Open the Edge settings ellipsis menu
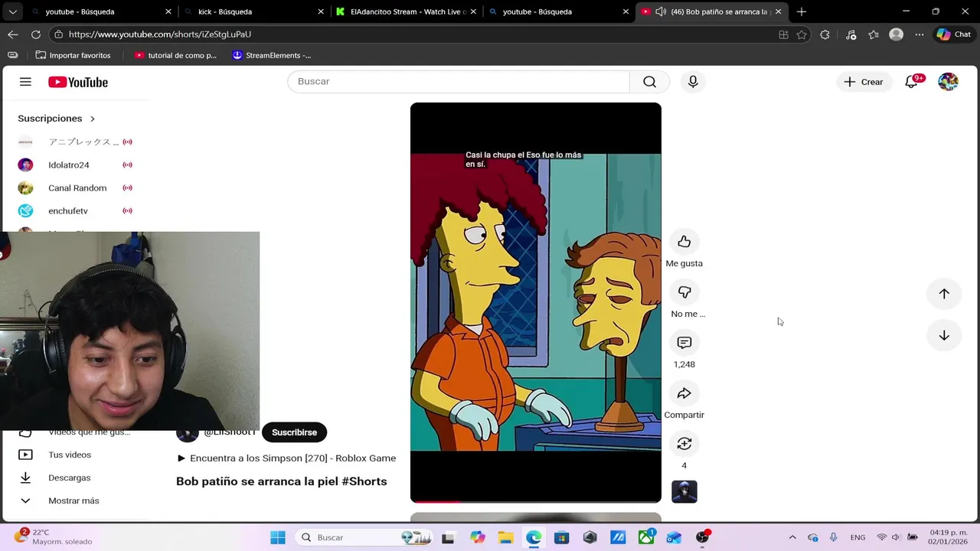Image resolution: width=980 pixels, height=551 pixels. (920, 34)
